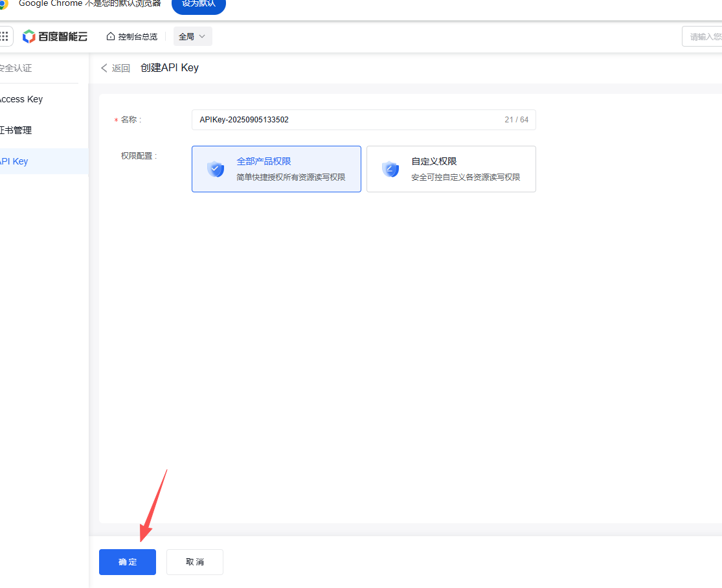Click the 取消 cancel button
This screenshot has height=588, width=722.
click(195, 562)
